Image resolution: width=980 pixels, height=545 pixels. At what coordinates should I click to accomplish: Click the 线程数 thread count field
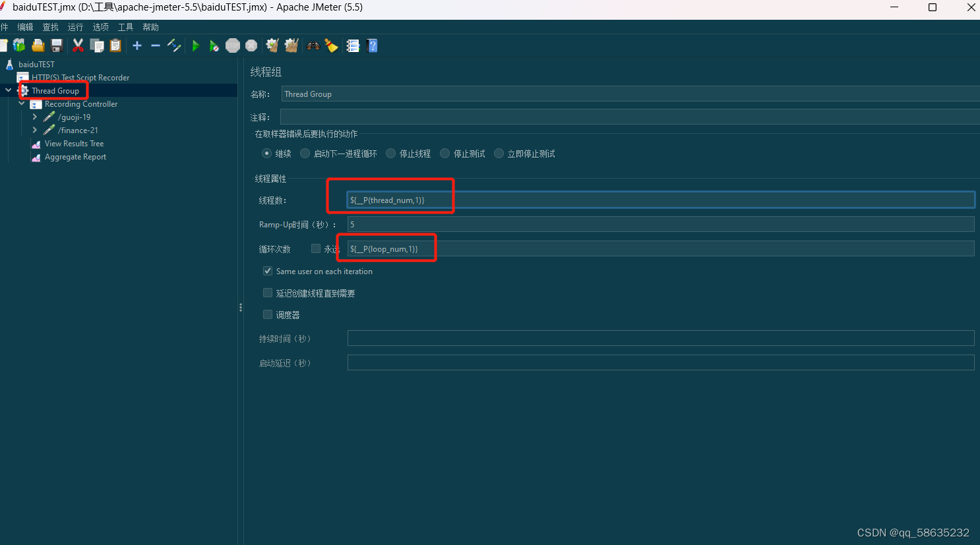[661, 200]
